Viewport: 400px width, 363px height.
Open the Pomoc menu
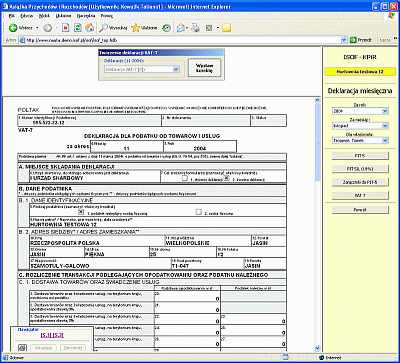pos(107,16)
